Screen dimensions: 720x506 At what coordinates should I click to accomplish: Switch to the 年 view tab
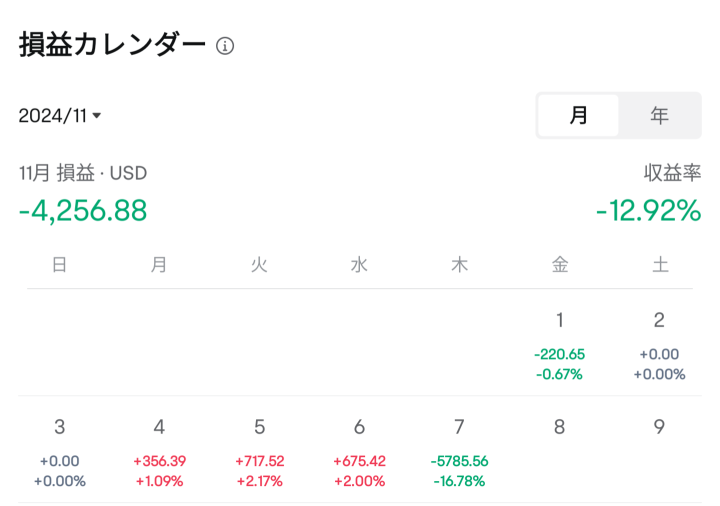pos(659,115)
